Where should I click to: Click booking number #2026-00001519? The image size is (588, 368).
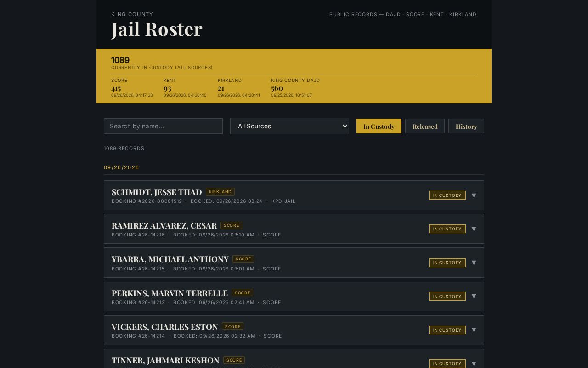[147, 201]
